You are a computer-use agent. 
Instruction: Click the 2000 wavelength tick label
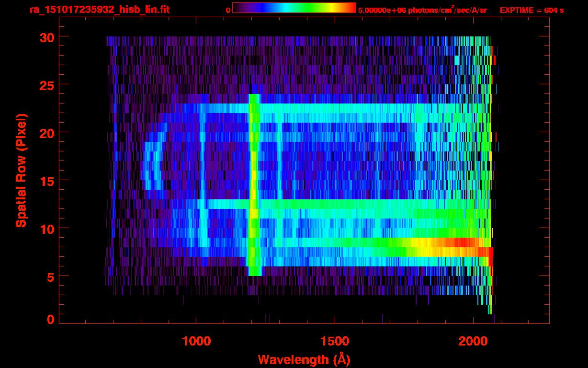tap(473, 341)
